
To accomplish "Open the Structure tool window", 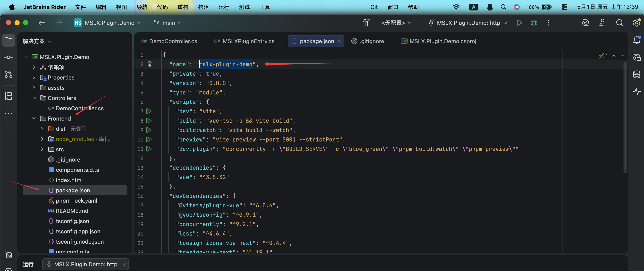I will click(9, 96).
